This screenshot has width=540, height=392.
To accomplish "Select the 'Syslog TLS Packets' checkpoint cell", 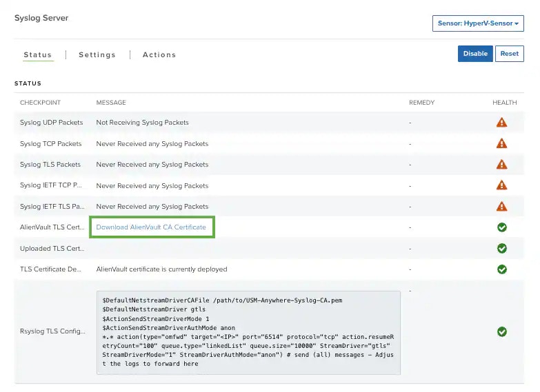I will point(50,165).
